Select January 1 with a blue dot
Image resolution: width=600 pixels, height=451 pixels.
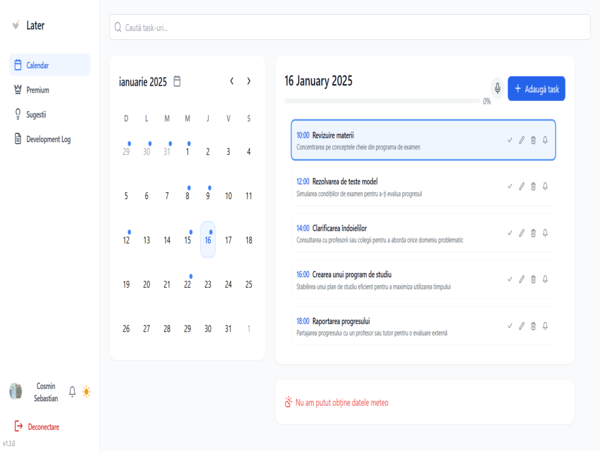point(188,151)
